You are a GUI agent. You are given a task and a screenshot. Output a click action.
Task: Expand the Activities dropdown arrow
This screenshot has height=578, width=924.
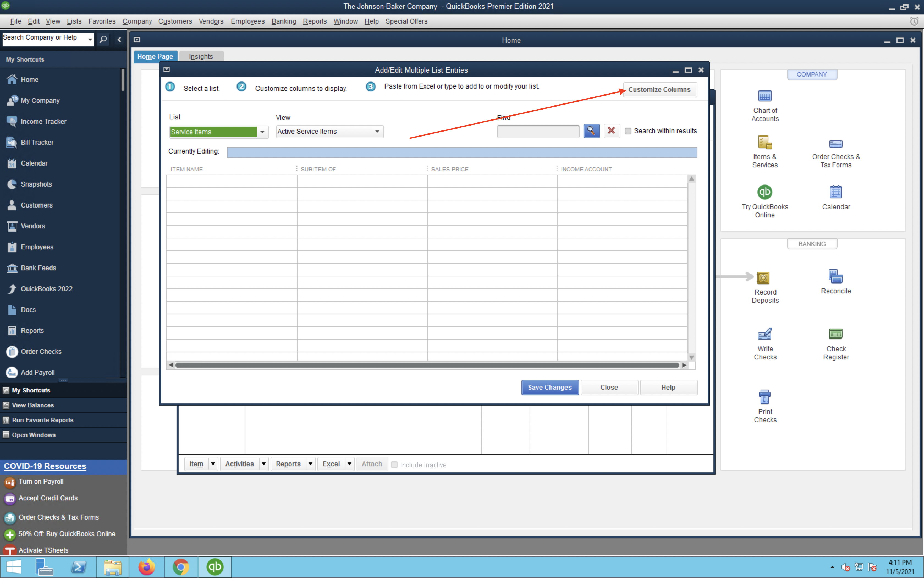coord(263,464)
